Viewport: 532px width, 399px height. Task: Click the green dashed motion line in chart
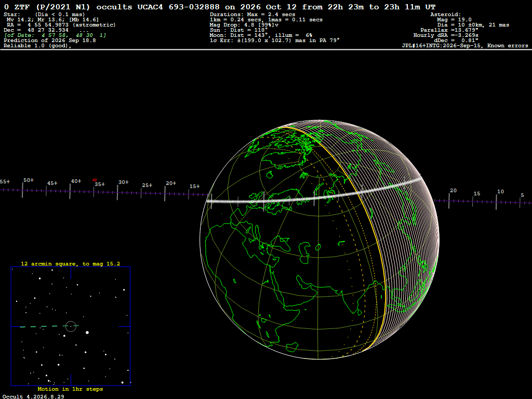click(49, 326)
